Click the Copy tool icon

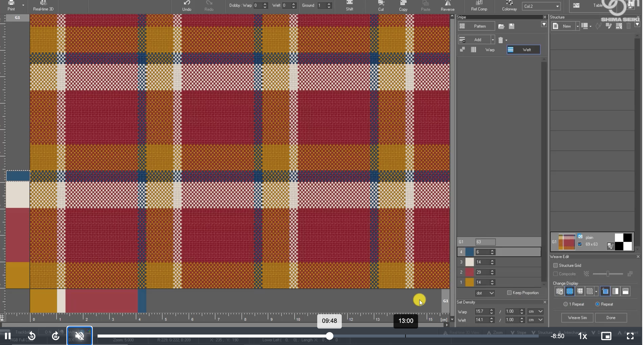coord(403,3)
